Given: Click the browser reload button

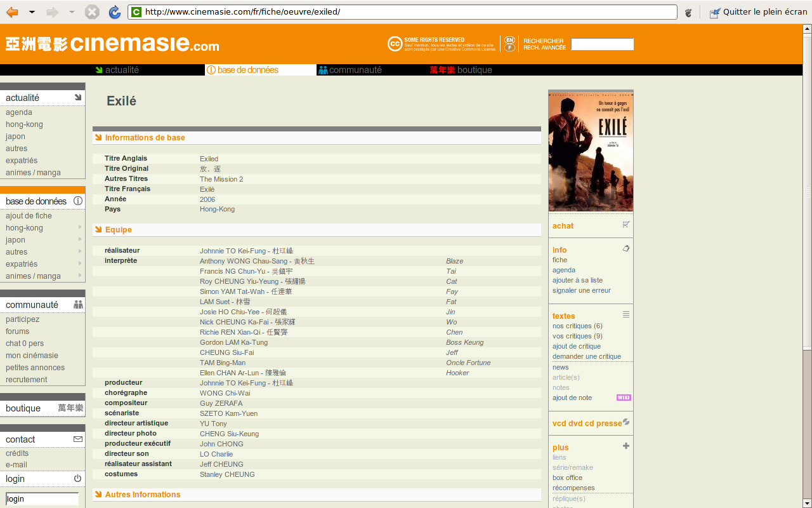Looking at the screenshot, I should (x=114, y=12).
